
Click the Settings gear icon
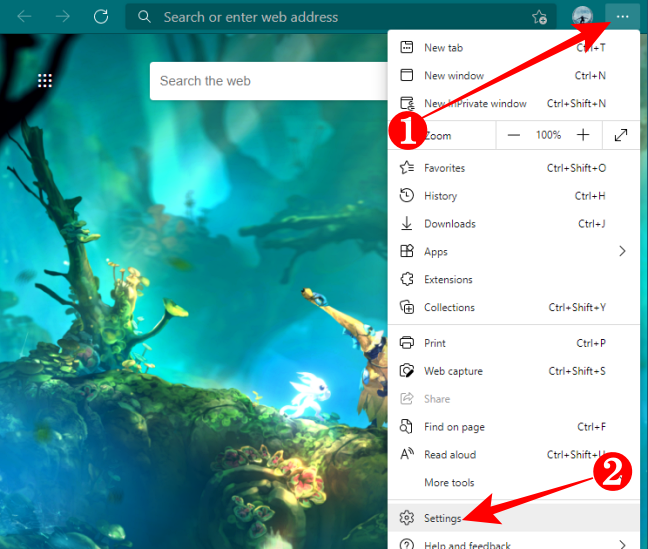pyautogui.click(x=407, y=518)
